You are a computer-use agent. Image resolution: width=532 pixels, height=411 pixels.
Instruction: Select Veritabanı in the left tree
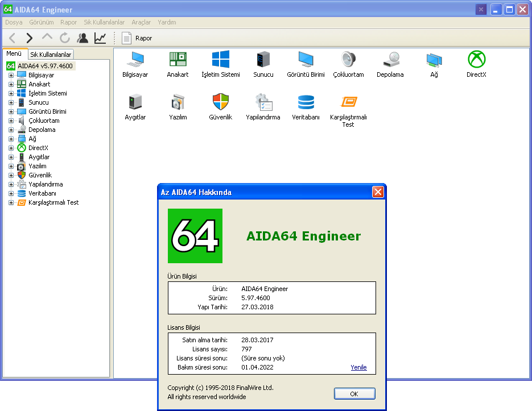point(42,194)
